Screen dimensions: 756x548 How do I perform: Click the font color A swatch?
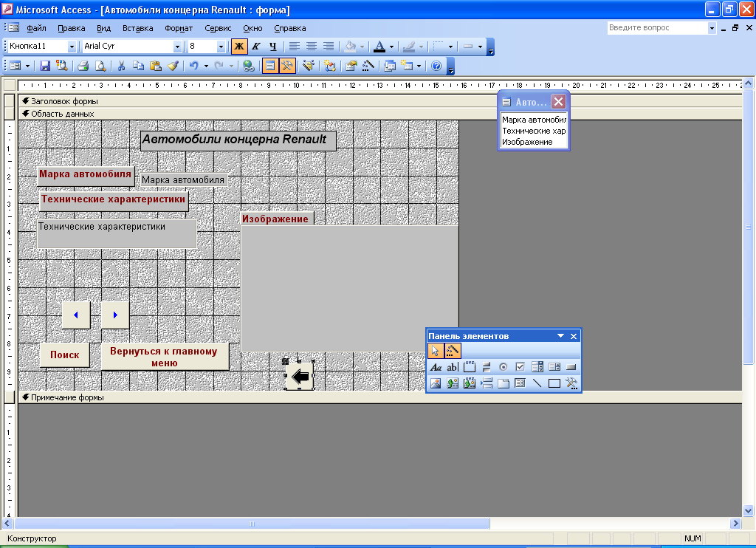click(379, 47)
